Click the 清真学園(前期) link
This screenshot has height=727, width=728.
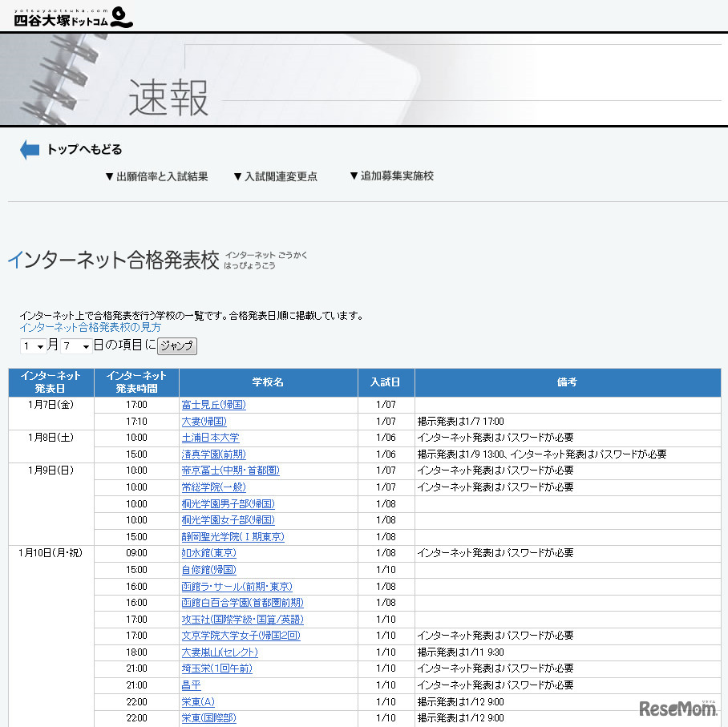tap(212, 454)
